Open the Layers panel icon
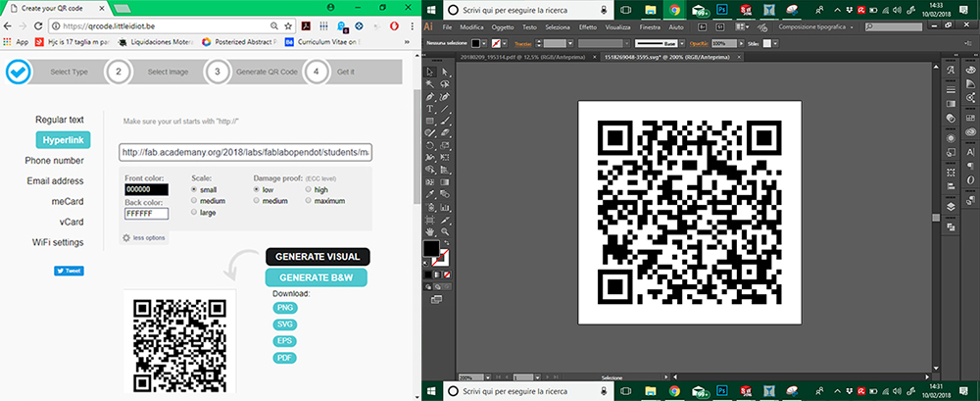 tap(951, 206)
